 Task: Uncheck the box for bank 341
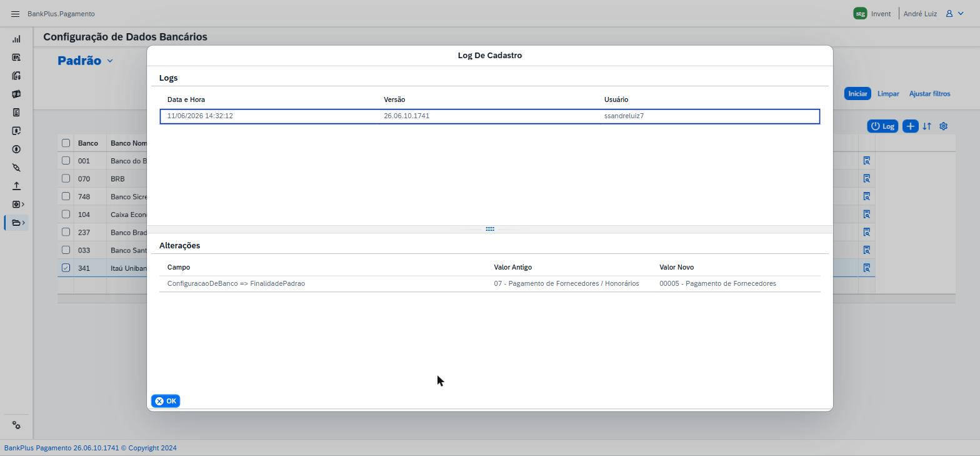tap(66, 268)
